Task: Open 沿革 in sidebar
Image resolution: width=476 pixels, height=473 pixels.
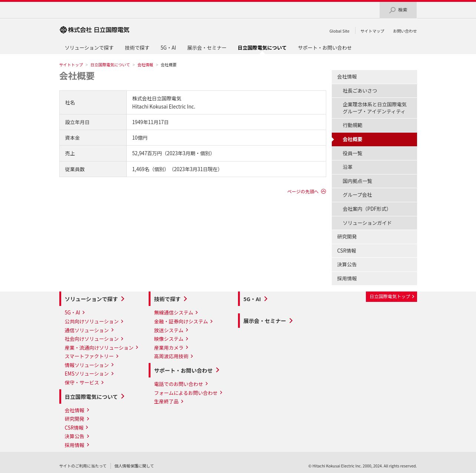Action: click(x=374, y=167)
